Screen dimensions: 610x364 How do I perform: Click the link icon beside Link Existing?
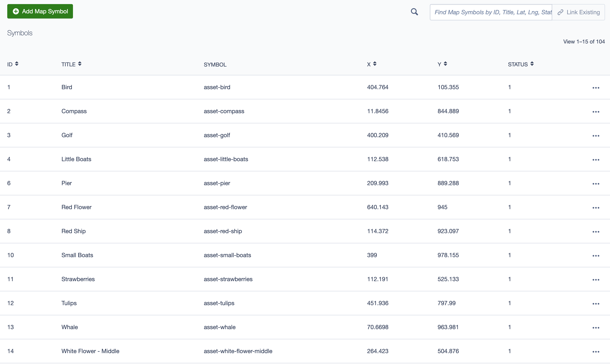(561, 12)
